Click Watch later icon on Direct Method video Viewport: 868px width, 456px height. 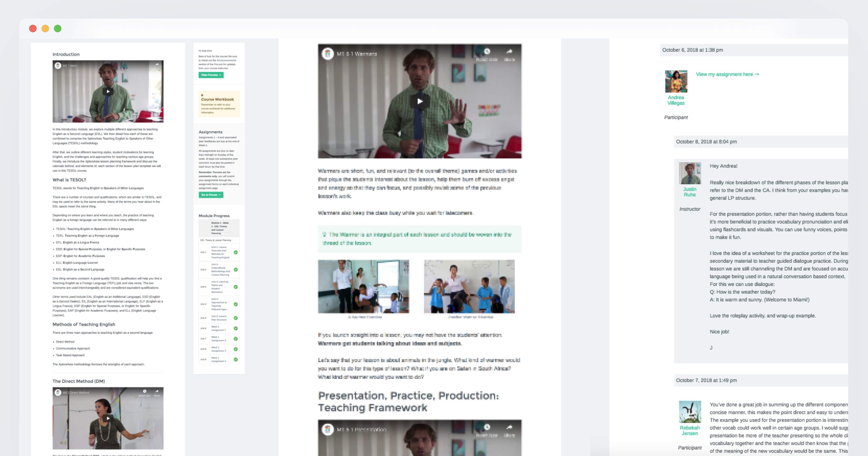144,391
